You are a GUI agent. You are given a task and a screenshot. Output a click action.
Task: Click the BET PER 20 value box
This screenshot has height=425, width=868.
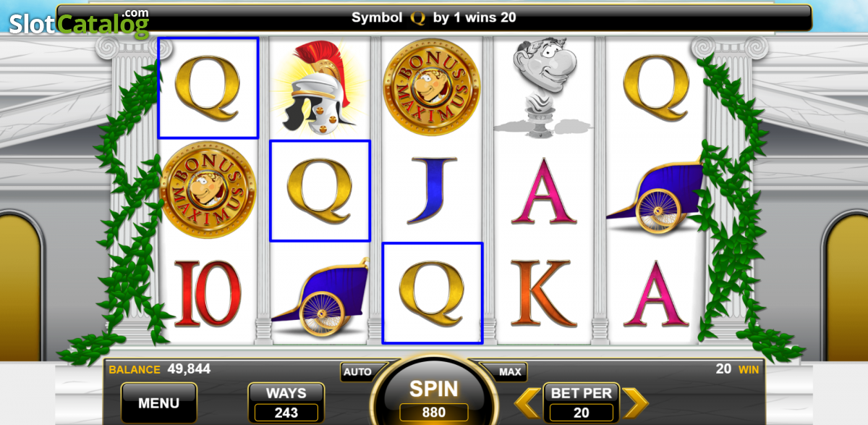pyautogui.click(x=581, y=412)
